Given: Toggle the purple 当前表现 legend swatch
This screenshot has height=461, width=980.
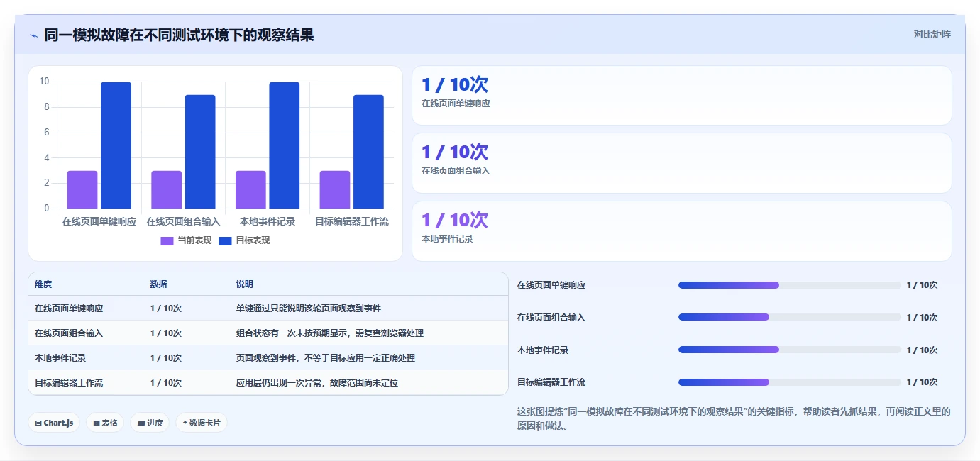Looking at the screenshot, I should click(x=167, y=240).
